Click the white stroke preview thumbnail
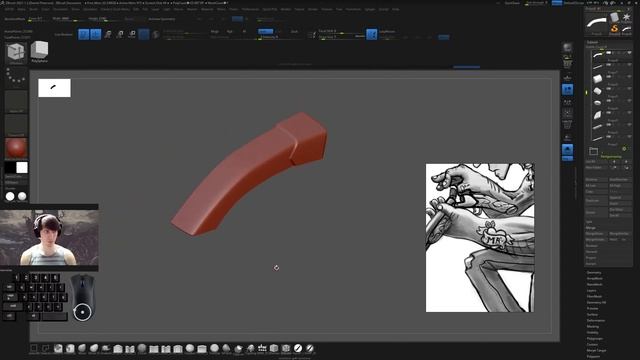This screenshot has height=360, width=640. (x=54, y=88)
